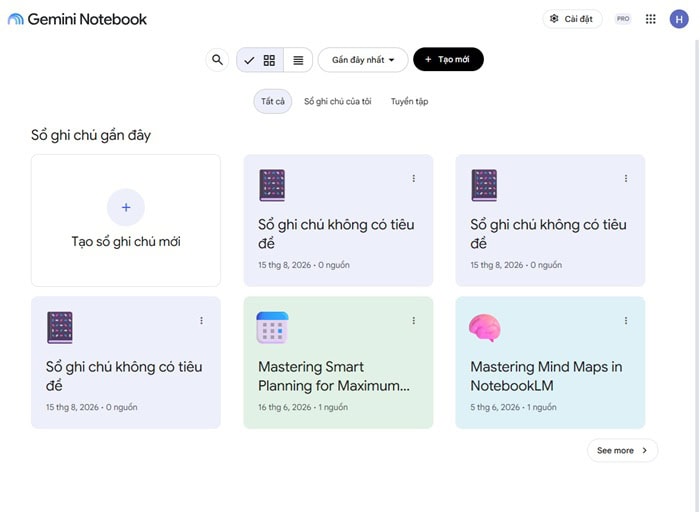Screen dimensions: 700x512
Task: Open the Gần đây nhất sort dropdown
Action: pyautogui.click(x=363, y=60)
